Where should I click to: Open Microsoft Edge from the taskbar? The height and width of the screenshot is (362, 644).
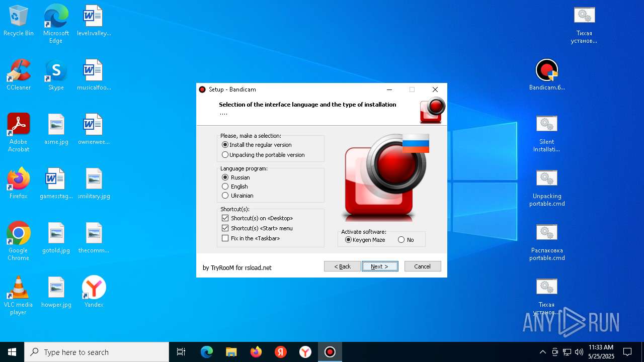coord(207,352)
